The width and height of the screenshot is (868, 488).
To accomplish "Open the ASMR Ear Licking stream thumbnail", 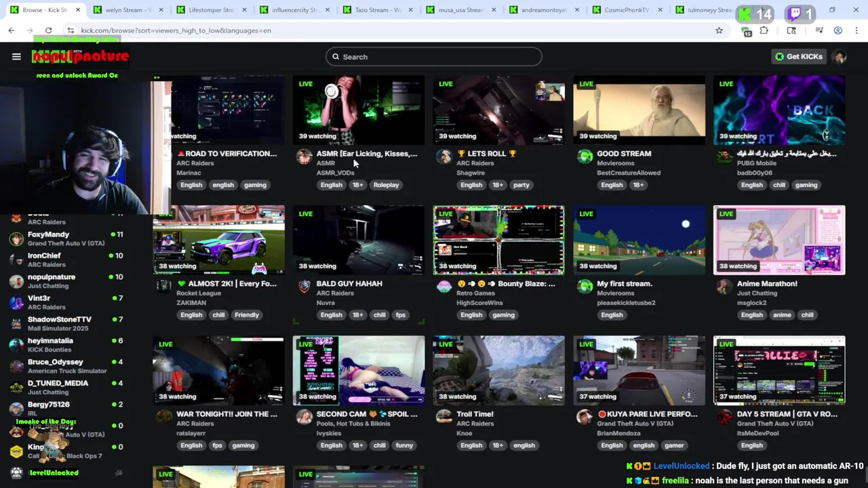I will coord(359,110).
